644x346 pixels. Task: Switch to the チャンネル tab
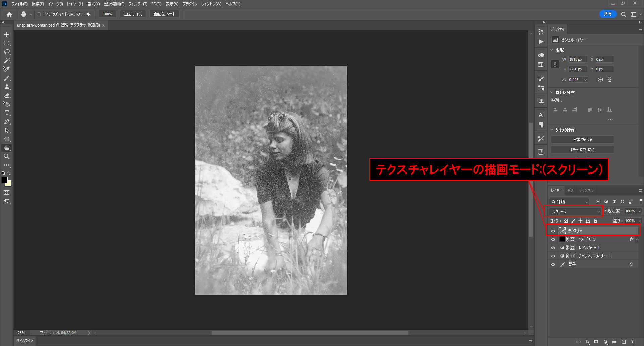tap(586, 190)
